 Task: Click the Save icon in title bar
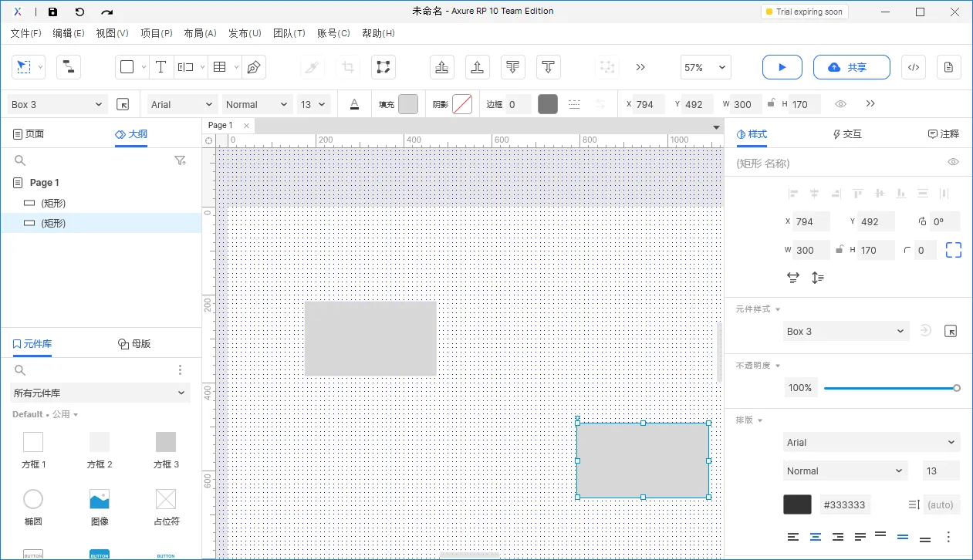pyautogui.click(x=52, y=12)
